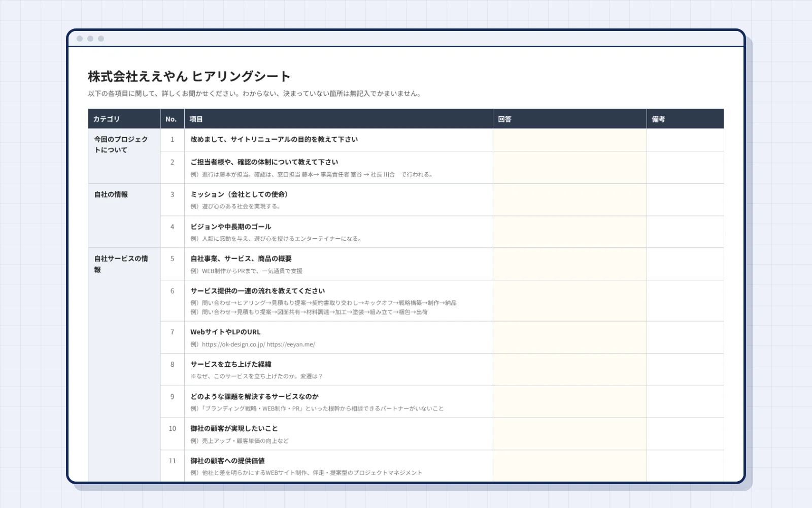The image size is (812, 508).
Task: Click the 回答 cell for WebサイトやLPのURL
Action: click(x=570, y=337)
